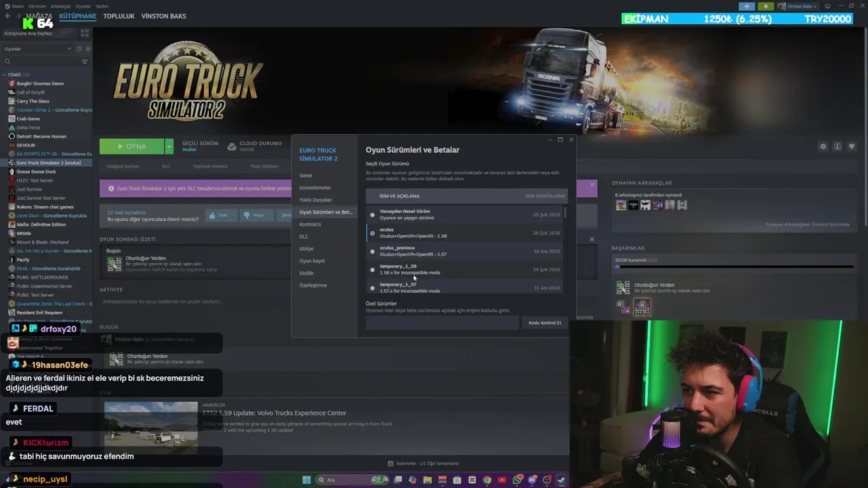This screenshot has height=488, width=868.
Task: Click the library search magnifier icon
Action: (8, 62)
